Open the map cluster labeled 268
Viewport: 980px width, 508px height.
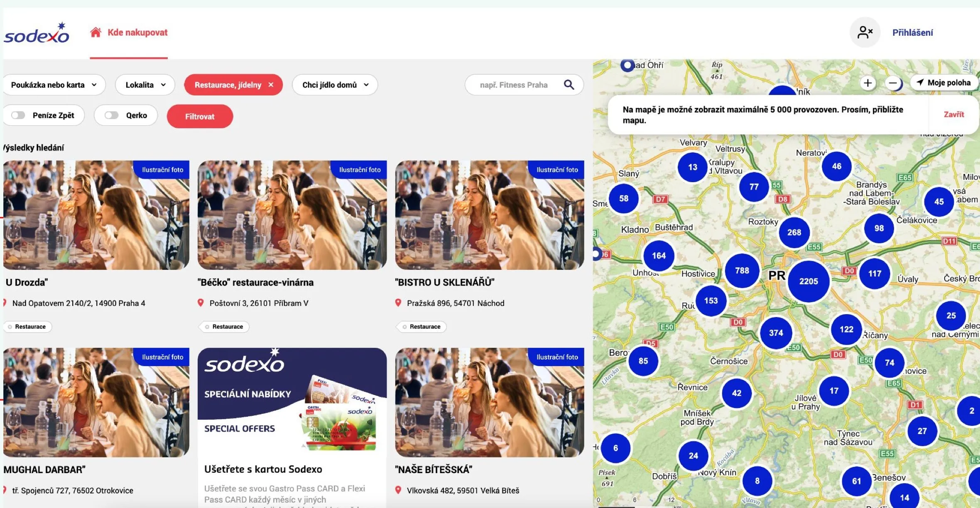click(x=794, y=232)
